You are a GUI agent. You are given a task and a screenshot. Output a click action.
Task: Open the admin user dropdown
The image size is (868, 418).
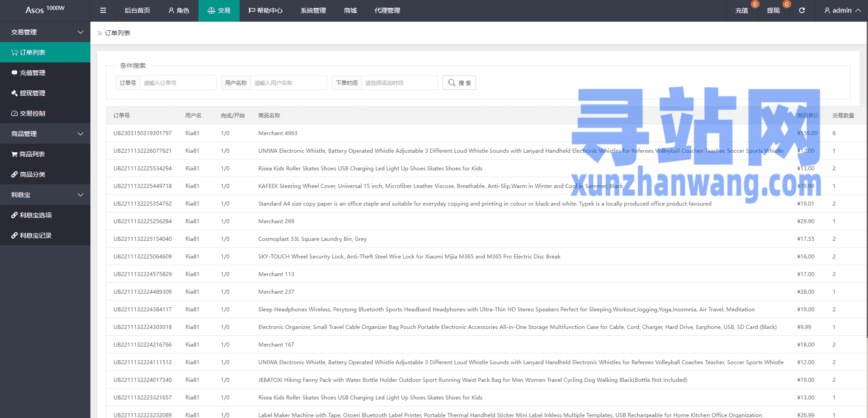(842, 10)
